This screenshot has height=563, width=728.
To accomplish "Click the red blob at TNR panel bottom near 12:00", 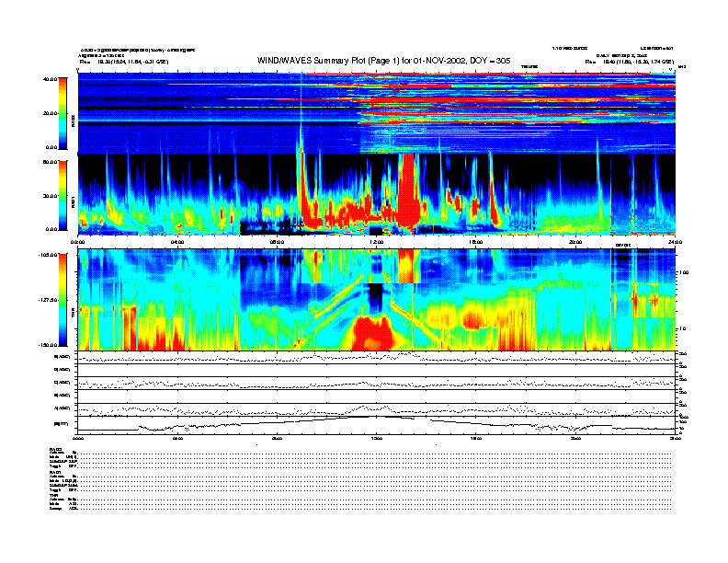I will click(x=373, y=333).
